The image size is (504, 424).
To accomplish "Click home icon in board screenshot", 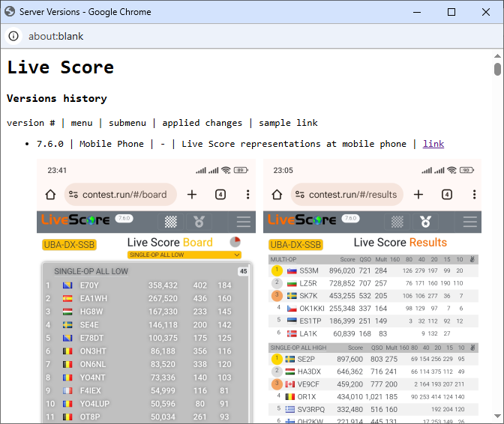I will [50, 195].
